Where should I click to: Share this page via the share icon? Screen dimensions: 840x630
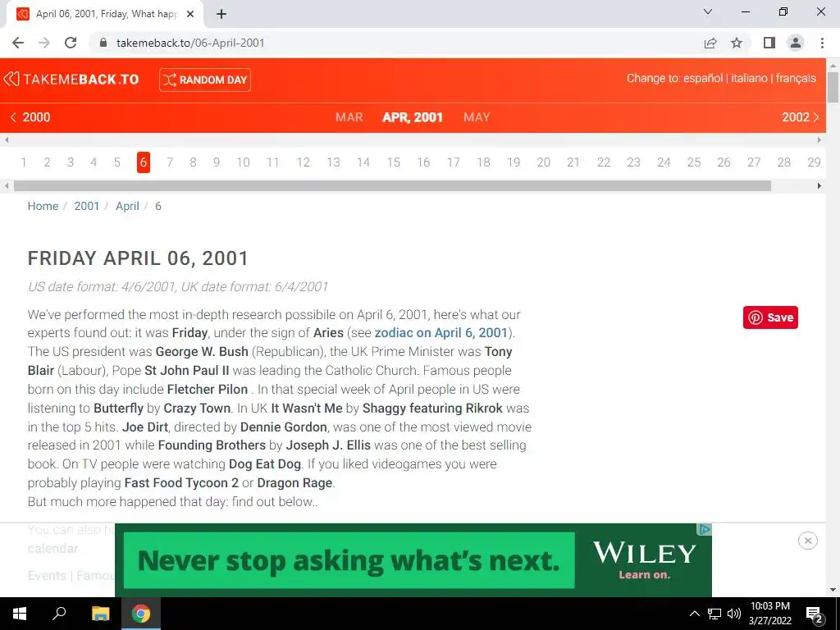[710, 43]
